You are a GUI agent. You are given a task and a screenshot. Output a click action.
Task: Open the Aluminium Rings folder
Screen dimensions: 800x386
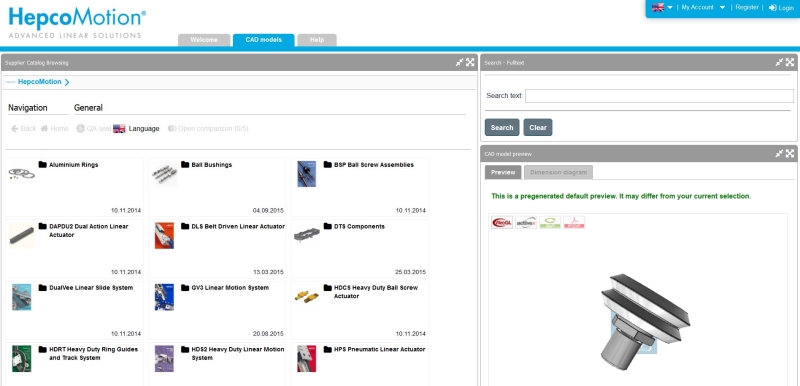point(73,165)
